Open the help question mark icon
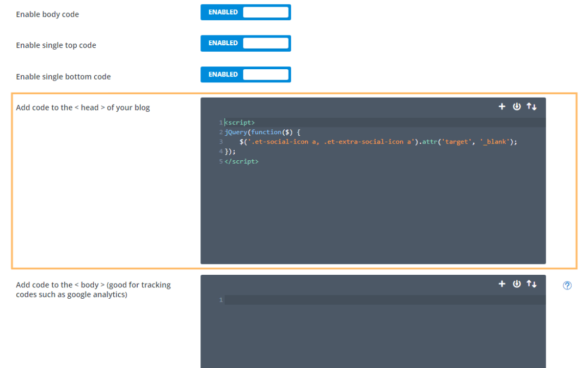Screen dimensions: 588x368 pyautogui.click(x=567, y=285)
